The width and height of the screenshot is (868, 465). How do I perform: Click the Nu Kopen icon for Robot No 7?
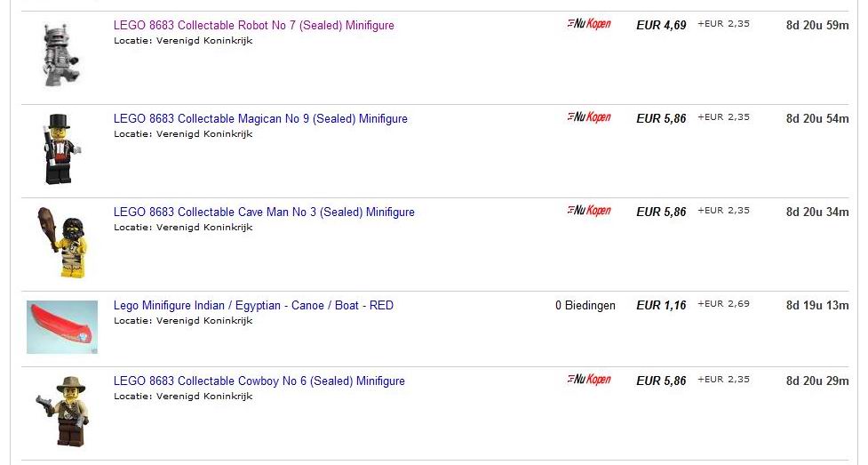coord(589,24)
